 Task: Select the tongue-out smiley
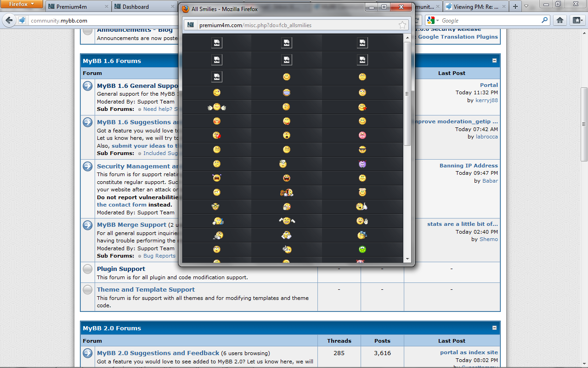[287, 121]
